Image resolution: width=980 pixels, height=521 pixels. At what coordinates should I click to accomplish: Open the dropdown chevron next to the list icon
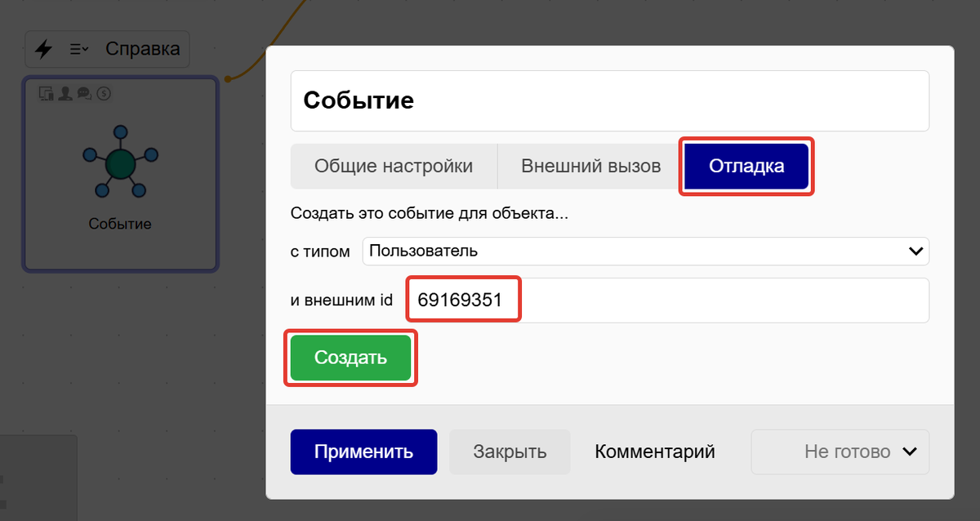coord(87,48)
